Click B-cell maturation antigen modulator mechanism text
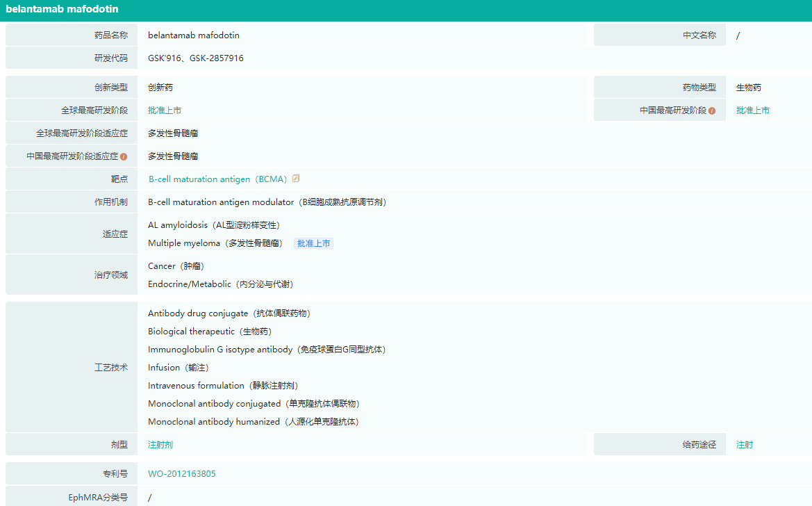812x506 pixels. click(267, 202)
